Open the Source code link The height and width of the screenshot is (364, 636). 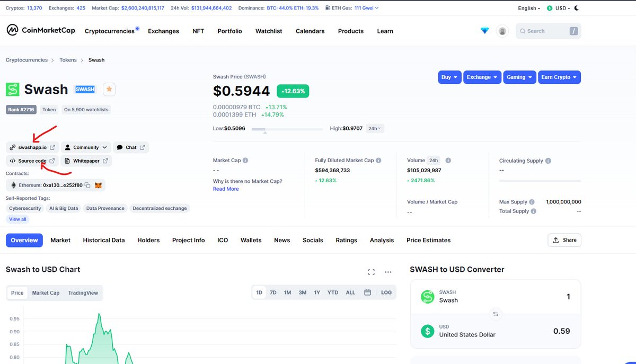tap(32, 161)
